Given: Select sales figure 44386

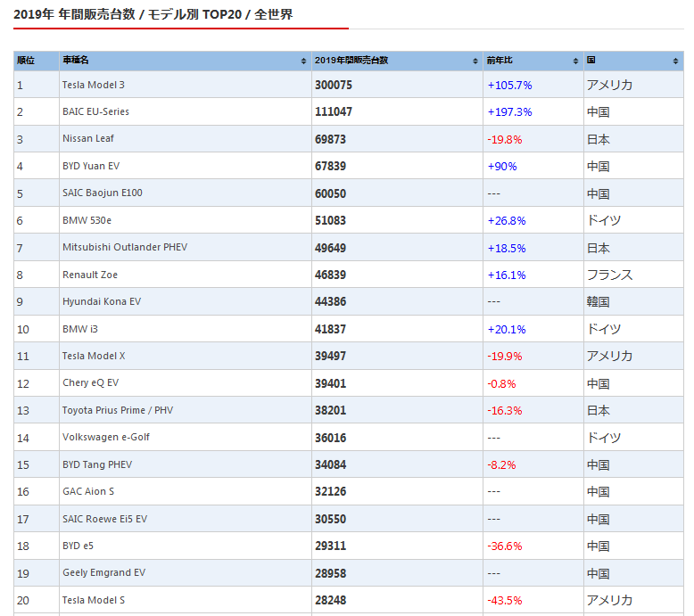Looking at the screenshot, I should click(330, 301).
